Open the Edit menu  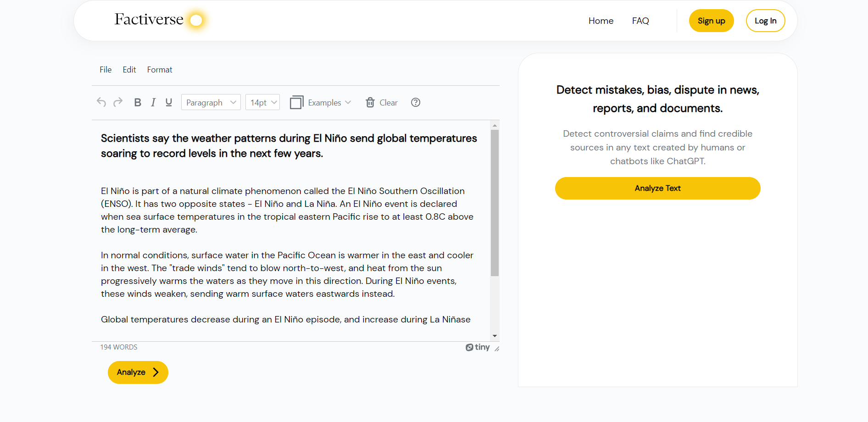pyautogui.click(x=129, y=70)
